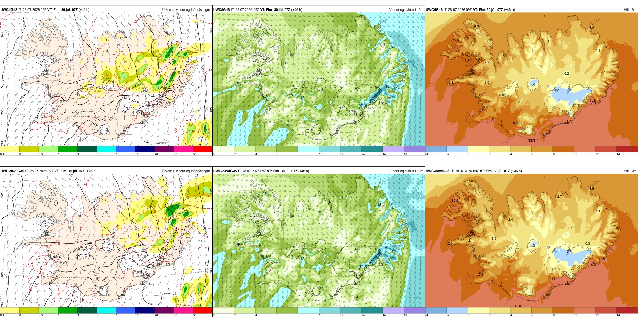Viewport: 644px width, 322px height.
Task: Pick teal 14 swatch in UWC-dev wind legend
Action: coord(372,310)
